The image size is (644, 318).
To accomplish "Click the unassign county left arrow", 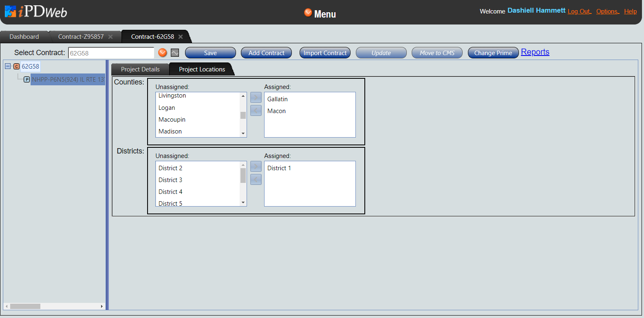I will click(256, 110).
